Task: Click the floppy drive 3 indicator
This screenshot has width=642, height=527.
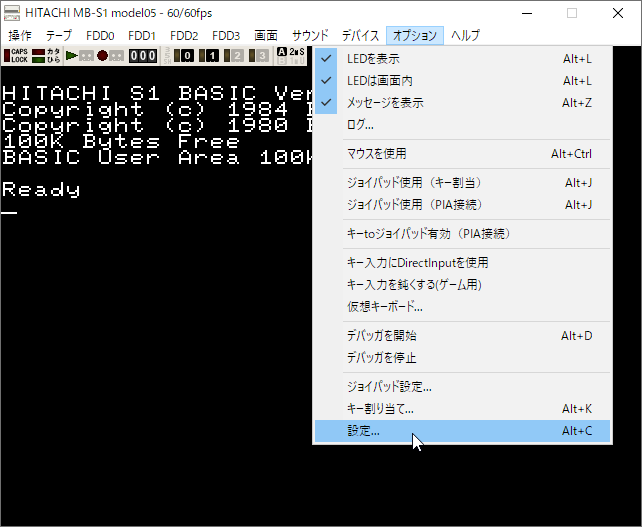Action: tap(259, 56)
